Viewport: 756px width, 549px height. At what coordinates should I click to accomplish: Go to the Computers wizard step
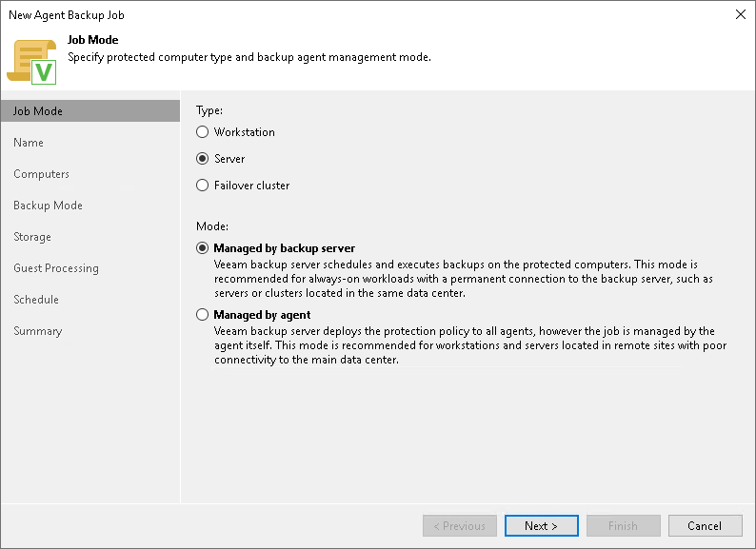coord(42,174)
